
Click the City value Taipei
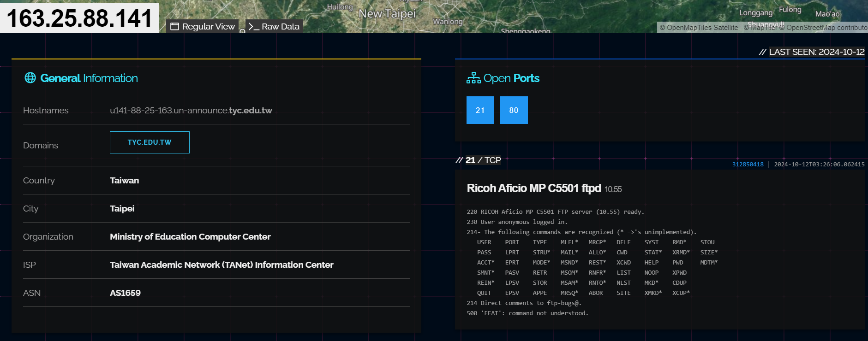[x=122, y=209]
